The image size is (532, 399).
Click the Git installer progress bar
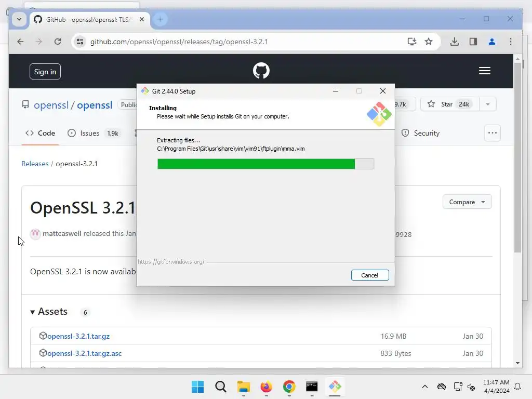[x=265, y=164]
